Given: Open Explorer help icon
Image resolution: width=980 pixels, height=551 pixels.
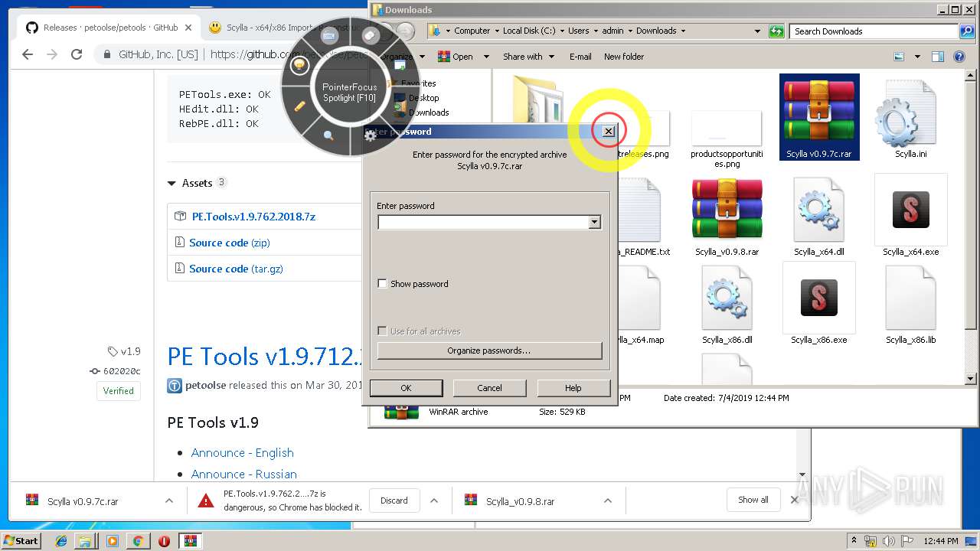Looking at the screenshot, I should click(x=959, y=57).
